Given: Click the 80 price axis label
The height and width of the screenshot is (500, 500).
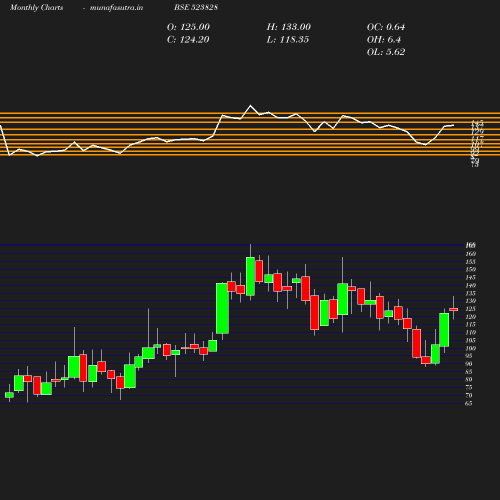Looking at the screenshot, I should 469,379.
